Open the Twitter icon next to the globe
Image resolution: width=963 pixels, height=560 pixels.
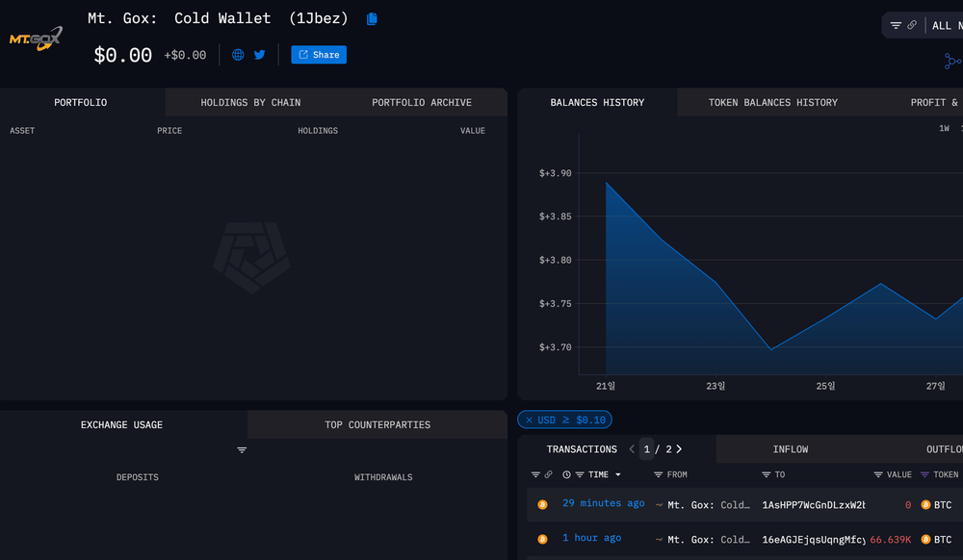coord(260,54)
